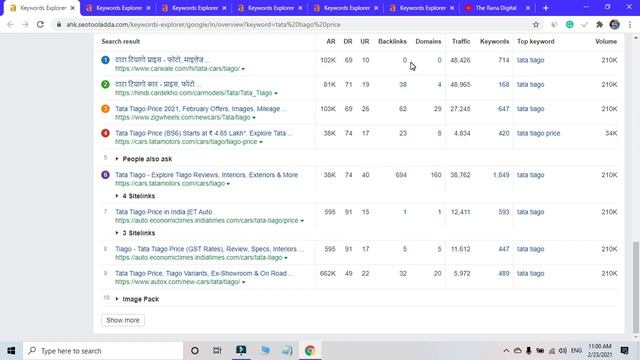Open the Grammarly extension icon

coord(569,24)
